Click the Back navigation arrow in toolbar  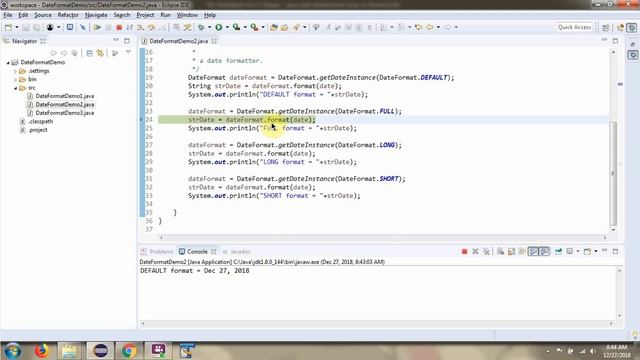(430, 27)
